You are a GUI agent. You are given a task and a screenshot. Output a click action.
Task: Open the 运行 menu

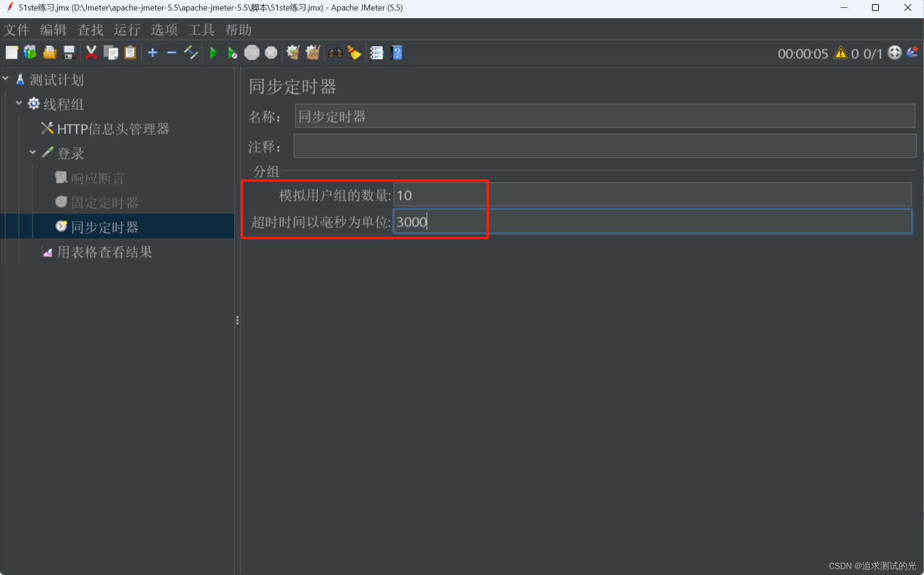coord(127,30)
